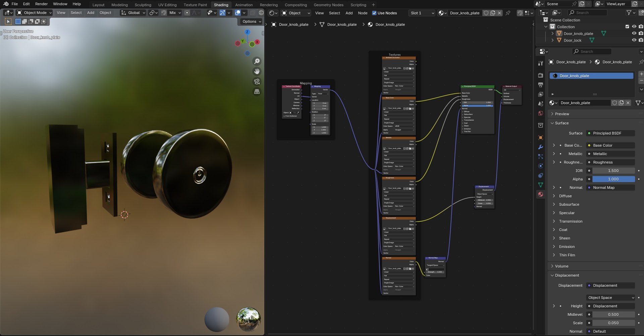Click the viewport zoom magnifier icon
The height and width of the screenshot is (336, 644).
[257, 61]
